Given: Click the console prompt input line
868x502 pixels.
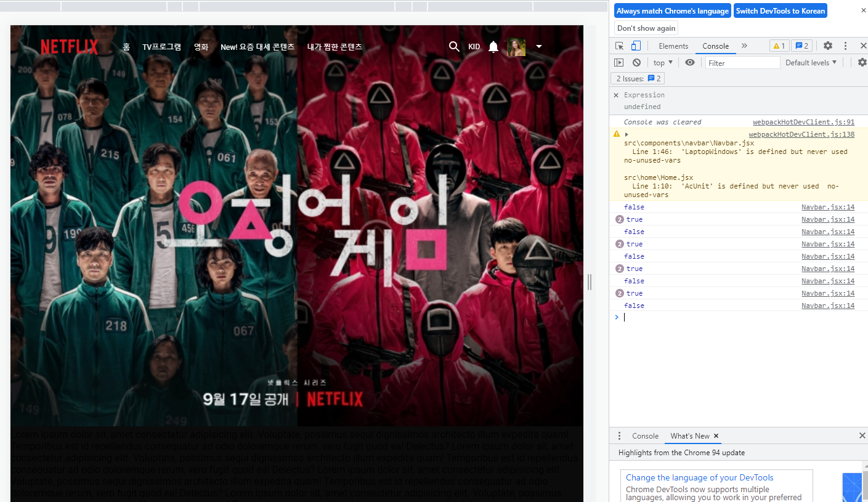Looking at the screenshot, I should point(739,317).
